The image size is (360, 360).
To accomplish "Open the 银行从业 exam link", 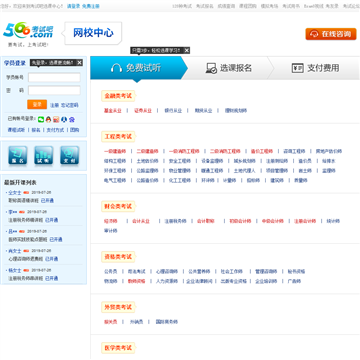I will (x=173, y=111).
